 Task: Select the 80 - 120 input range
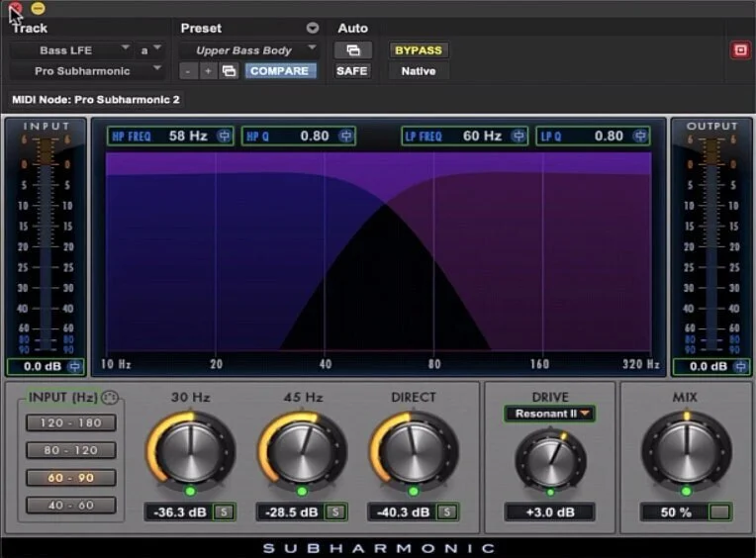coord(71,450)
